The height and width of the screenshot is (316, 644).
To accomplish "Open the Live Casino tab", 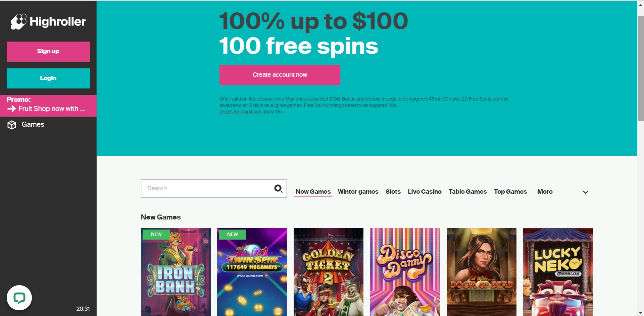I will click(425, 192).
